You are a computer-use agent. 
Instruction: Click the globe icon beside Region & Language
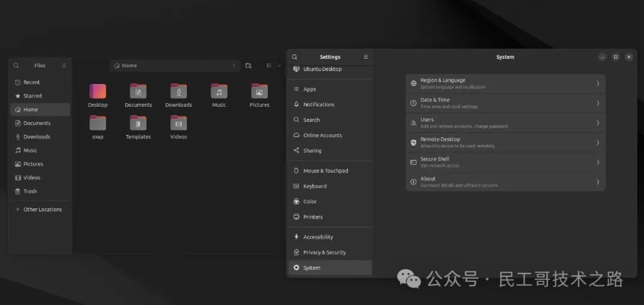point(413,84)
